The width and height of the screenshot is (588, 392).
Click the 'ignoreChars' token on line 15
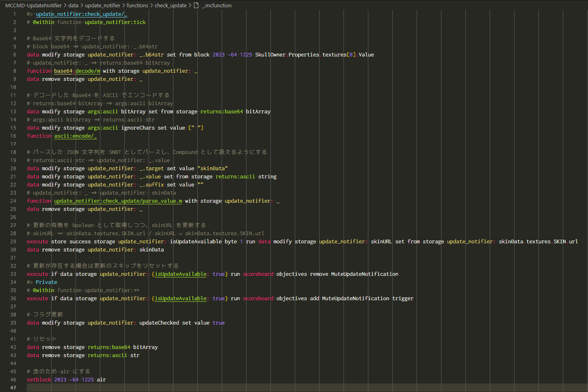(x=138, y=128)
